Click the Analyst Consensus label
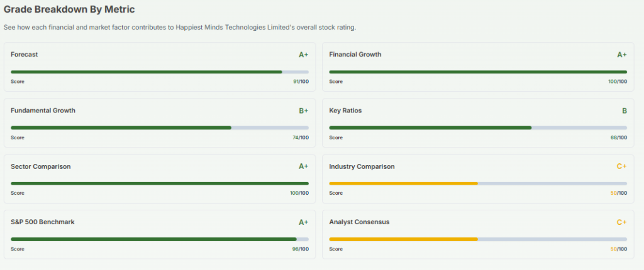The image size is (644, 270). point(360,222)
